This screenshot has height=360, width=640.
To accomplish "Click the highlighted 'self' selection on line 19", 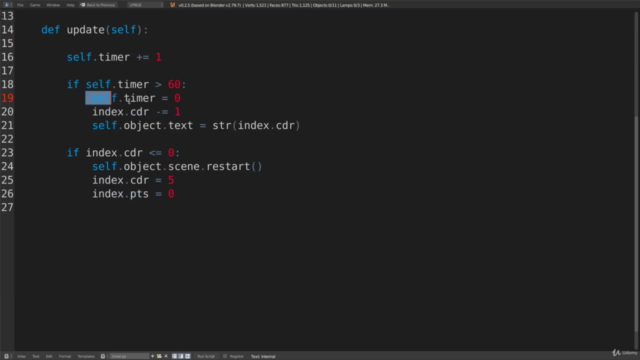I will (98, 98).
